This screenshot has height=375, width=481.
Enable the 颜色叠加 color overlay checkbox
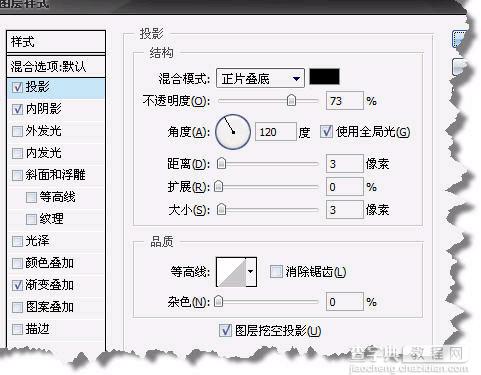pyautogui.click(x=17, y=263)
